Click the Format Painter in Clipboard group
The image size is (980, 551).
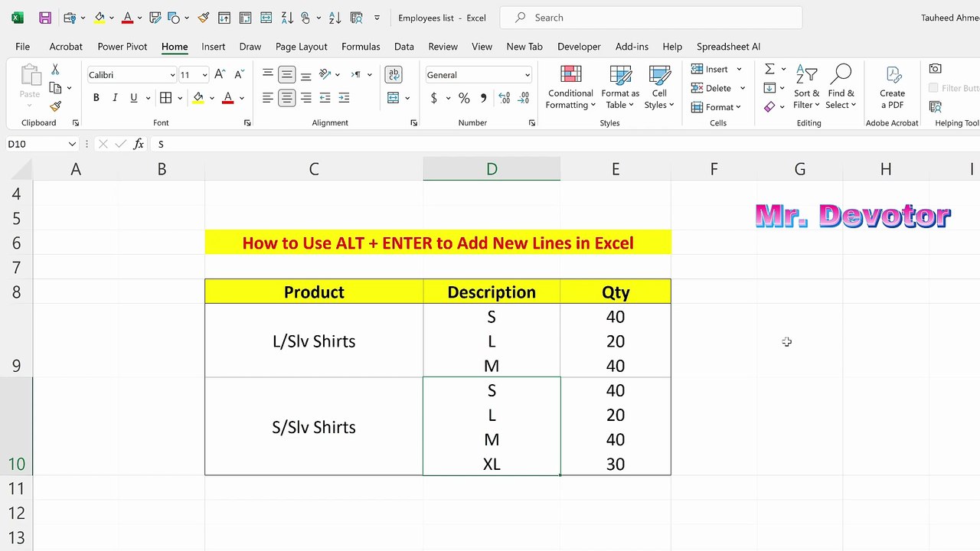point(55,106)
